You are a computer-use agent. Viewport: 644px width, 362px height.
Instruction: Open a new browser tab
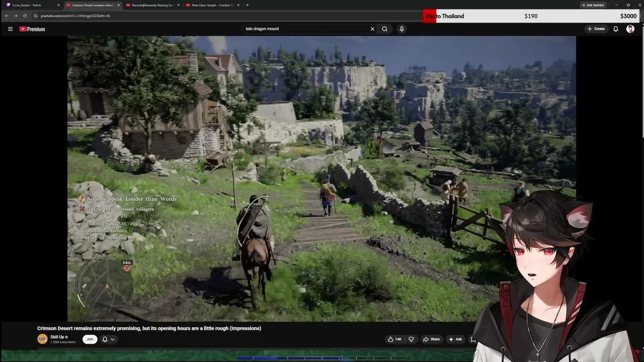[247, 5]
